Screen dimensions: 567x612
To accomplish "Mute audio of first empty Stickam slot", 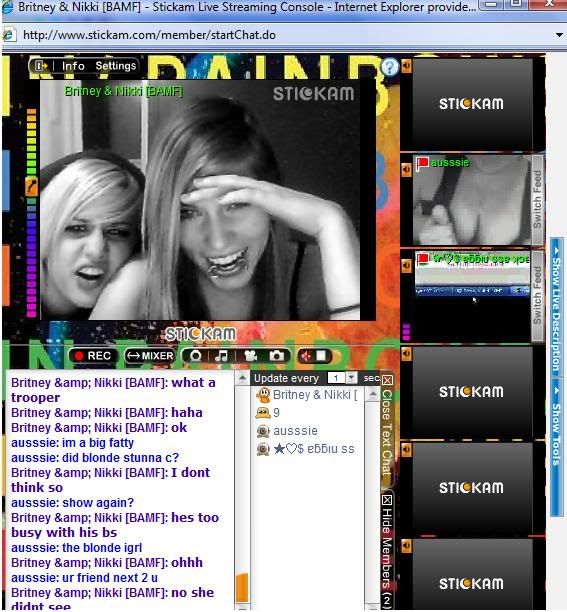I will tap(406, 66).
